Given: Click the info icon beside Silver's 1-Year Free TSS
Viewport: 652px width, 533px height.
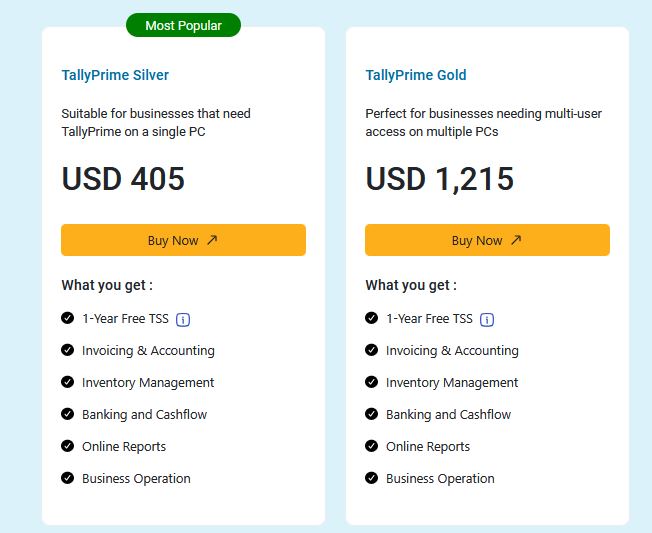Looking at the screenshot, I should point(183,320).
